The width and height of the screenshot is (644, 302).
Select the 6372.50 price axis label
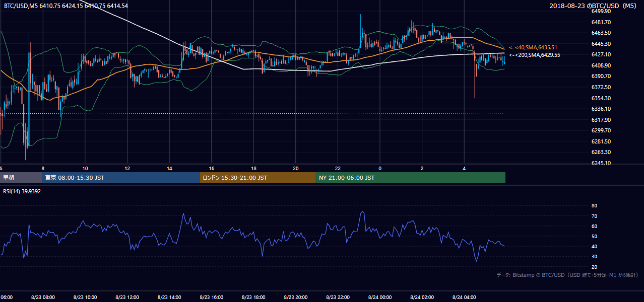pos(601,87)
